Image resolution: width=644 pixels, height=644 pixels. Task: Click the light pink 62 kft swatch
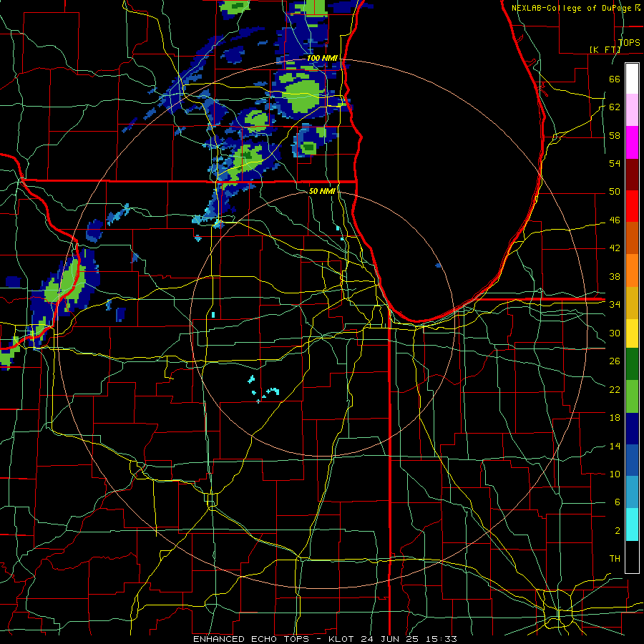(632, 110)
